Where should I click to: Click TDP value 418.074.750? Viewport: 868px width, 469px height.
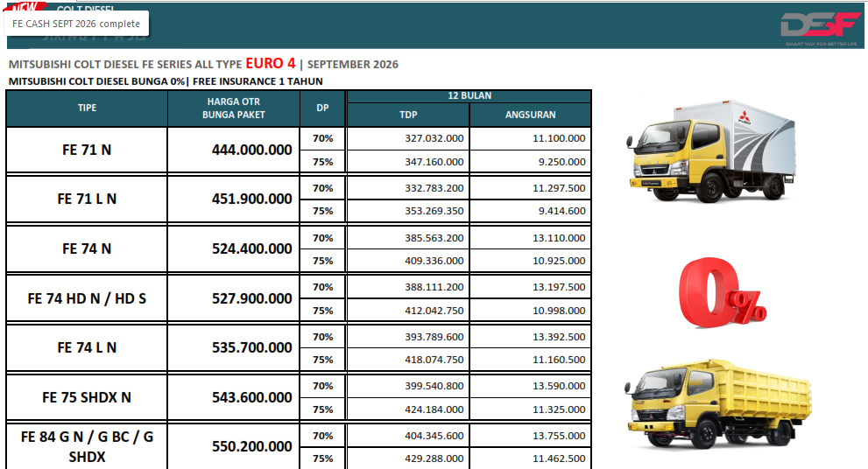[x=434, y=360]
